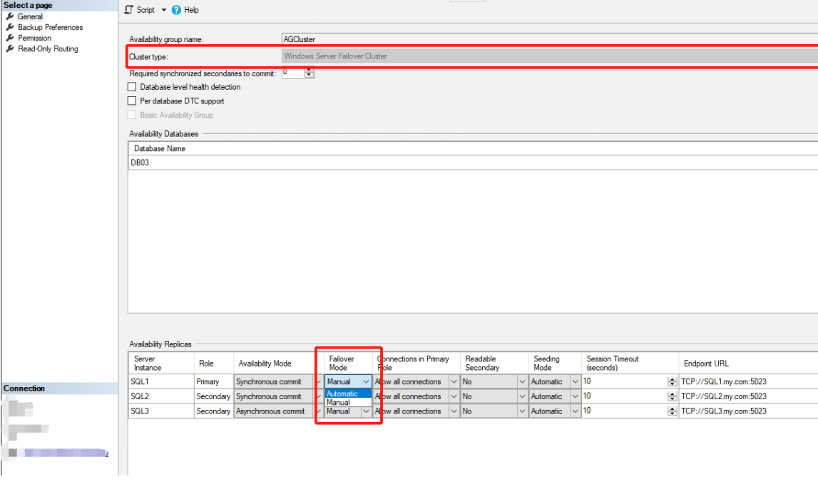This screenshot has height=504, width=818.
Task: Enable Database level health detection checkbox
Action: click(x=132, y=87)
